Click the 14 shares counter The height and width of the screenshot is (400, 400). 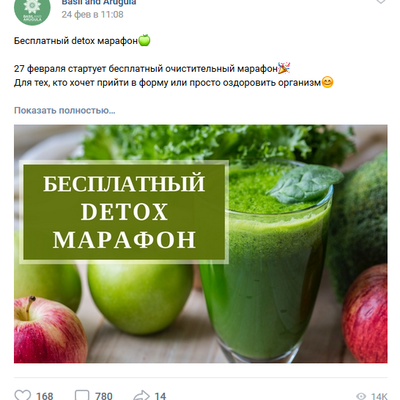coord(160,396)
